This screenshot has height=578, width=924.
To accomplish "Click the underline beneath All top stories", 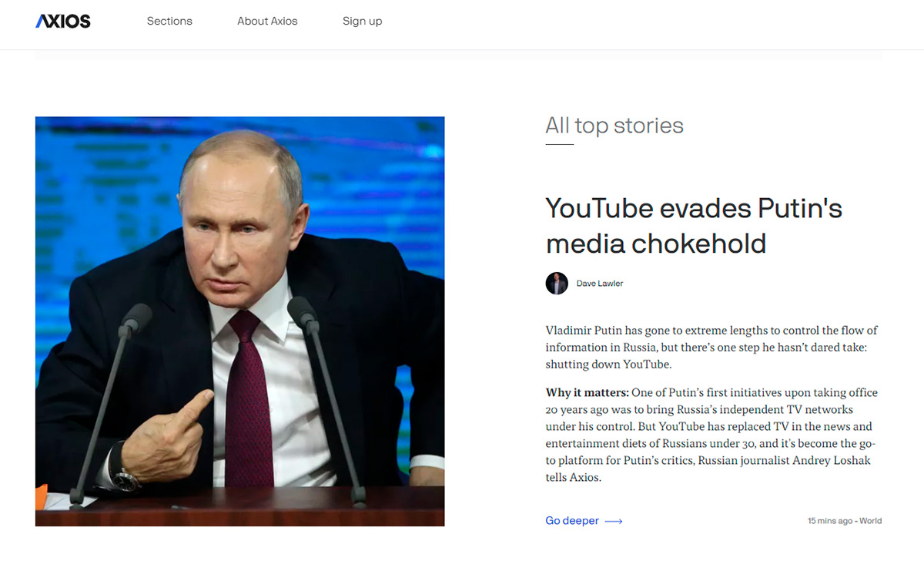I will pyautogui.click(x=559, y=144).
